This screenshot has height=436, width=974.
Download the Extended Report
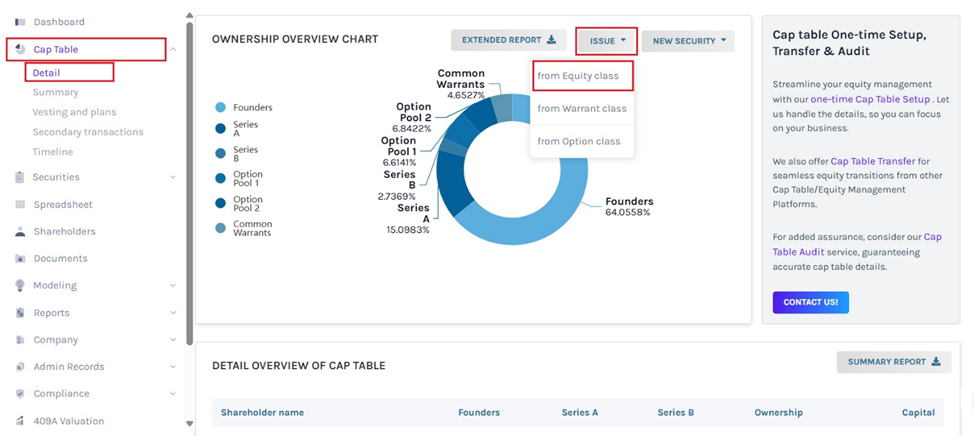[508, 41]
